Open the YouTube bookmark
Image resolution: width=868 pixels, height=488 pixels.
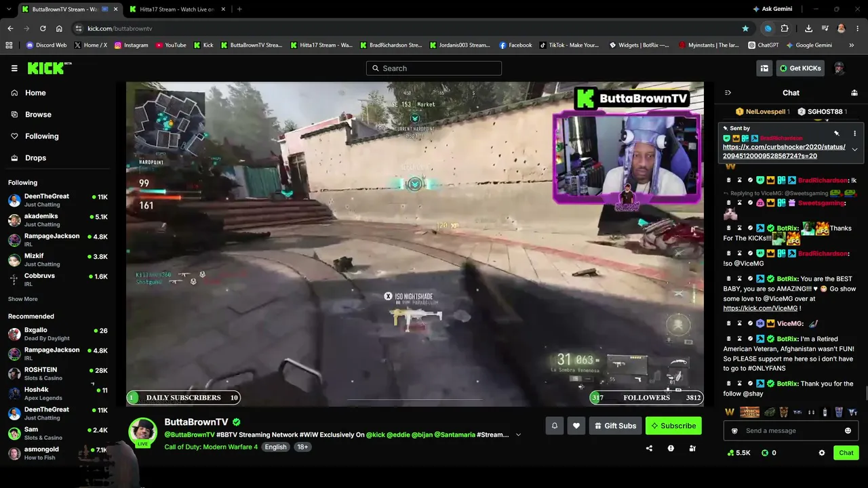tap(171, 45)
